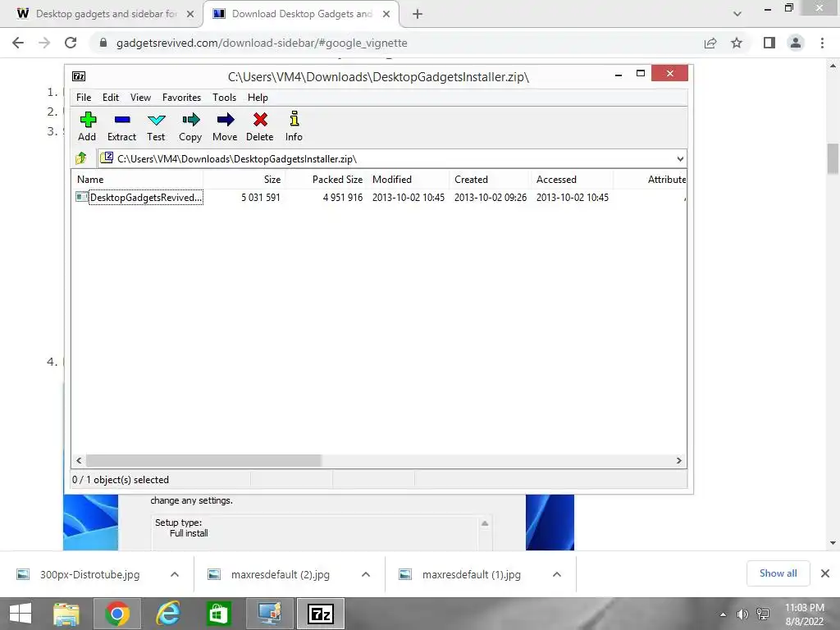Image resolution: width=840 pixels, height=630 pixels.
Task: Expand options for maxresdefault (2).jpg download
Action: click(x=366, y=575)
